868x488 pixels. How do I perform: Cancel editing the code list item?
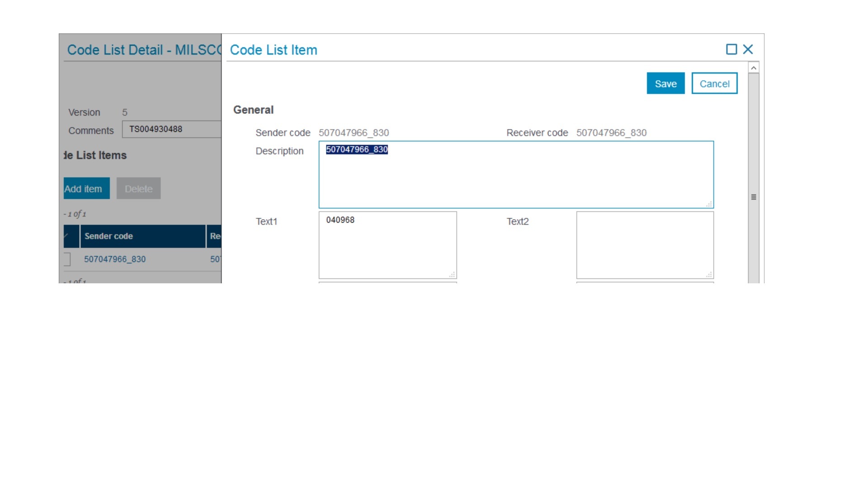[x=714, y=84]
